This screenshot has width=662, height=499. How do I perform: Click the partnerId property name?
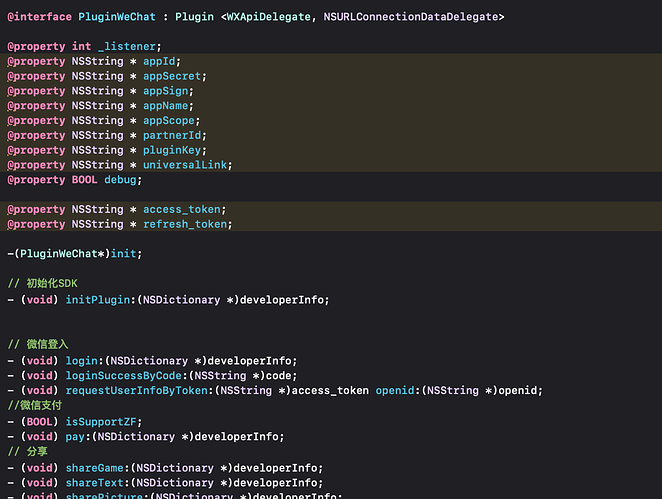coord(174,136)
